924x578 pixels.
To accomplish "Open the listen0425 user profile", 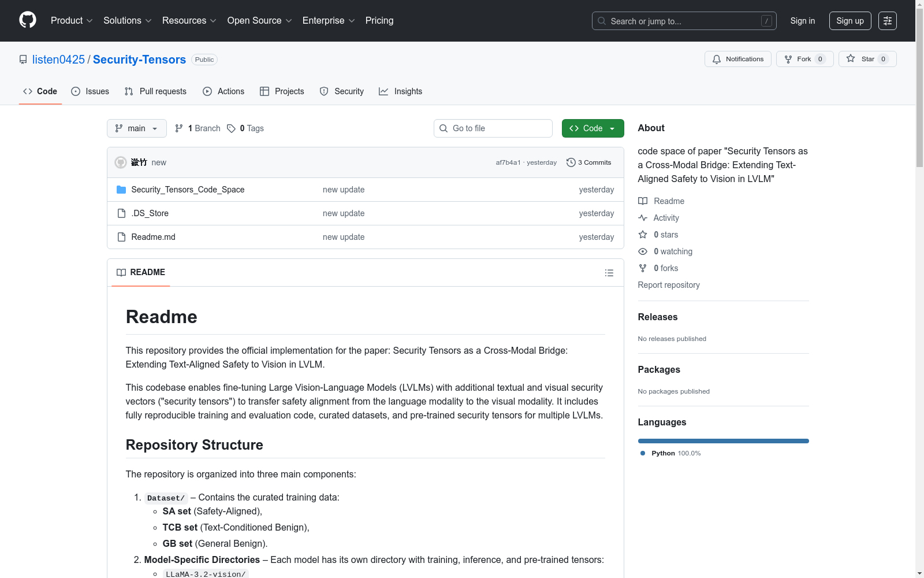I will [x=58, y=60].
